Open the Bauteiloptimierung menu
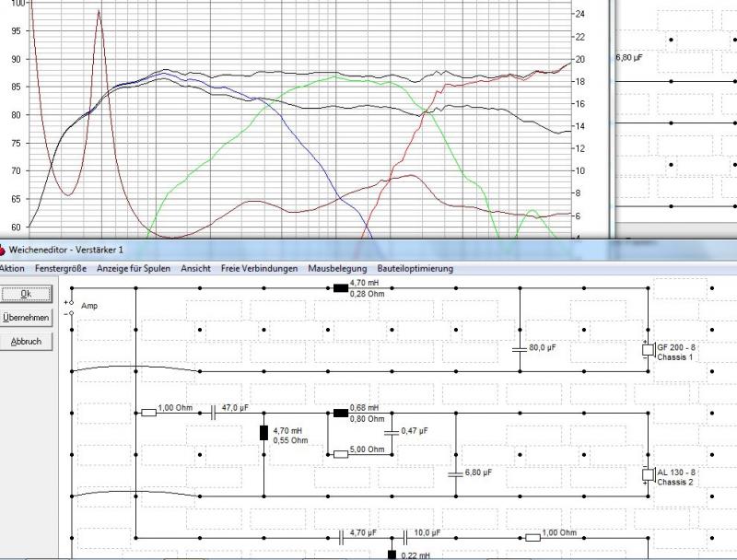 click(x=415, y=269)
